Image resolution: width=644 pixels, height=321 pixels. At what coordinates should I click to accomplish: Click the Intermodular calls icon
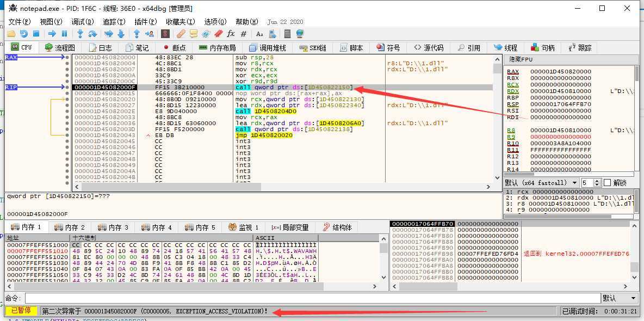(x=273, y=34)
